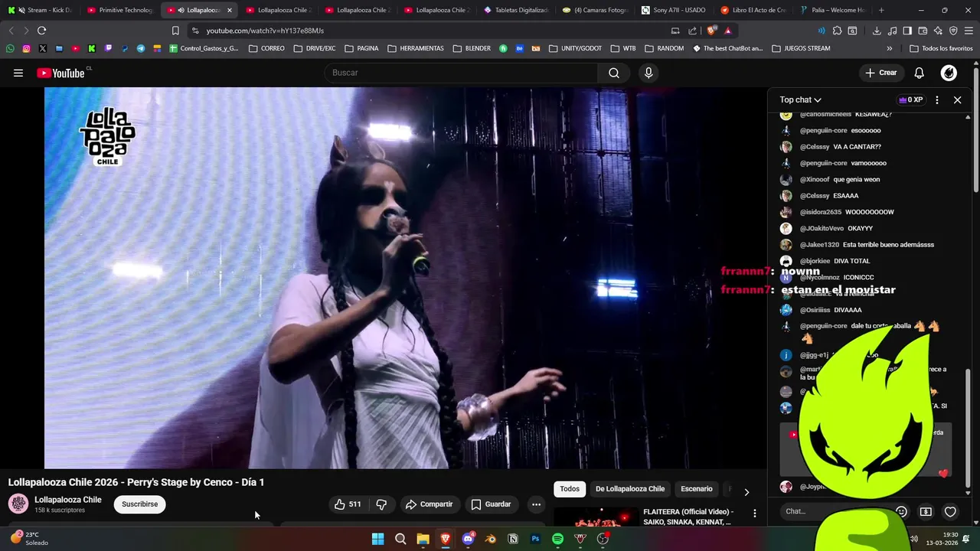
Task: Select the Todos filter chip
Action: pos(570,489)
